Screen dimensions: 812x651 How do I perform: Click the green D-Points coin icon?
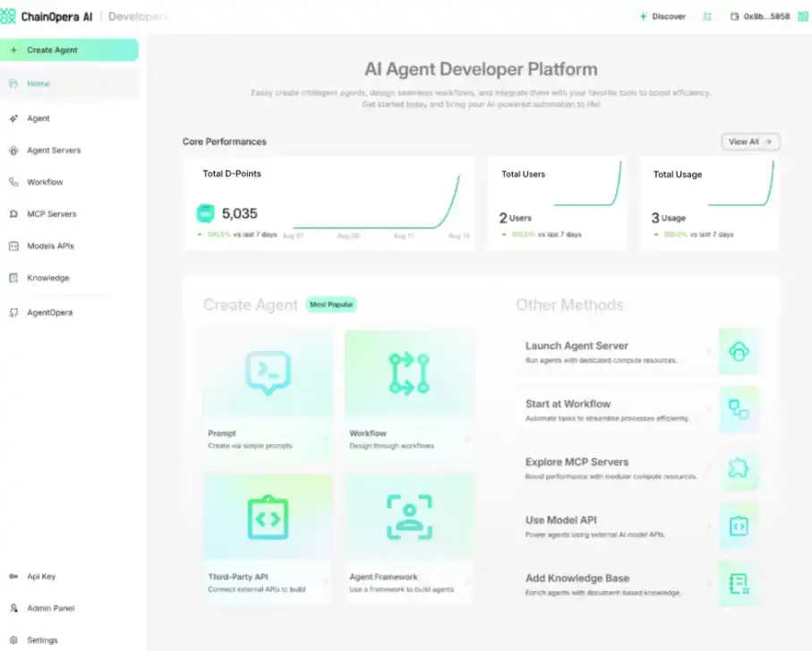point(206,213)
